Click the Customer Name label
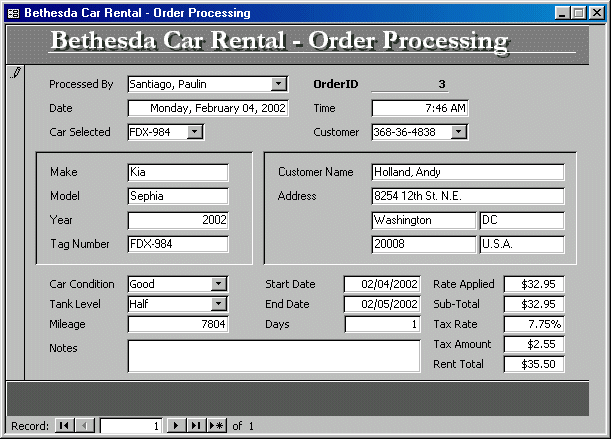 click(x=316, y=172)
